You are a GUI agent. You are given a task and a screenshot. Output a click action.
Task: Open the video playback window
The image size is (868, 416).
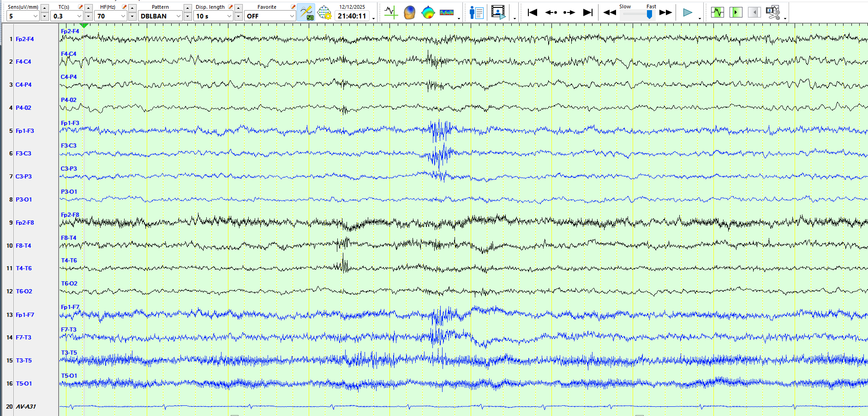(498, 12)
